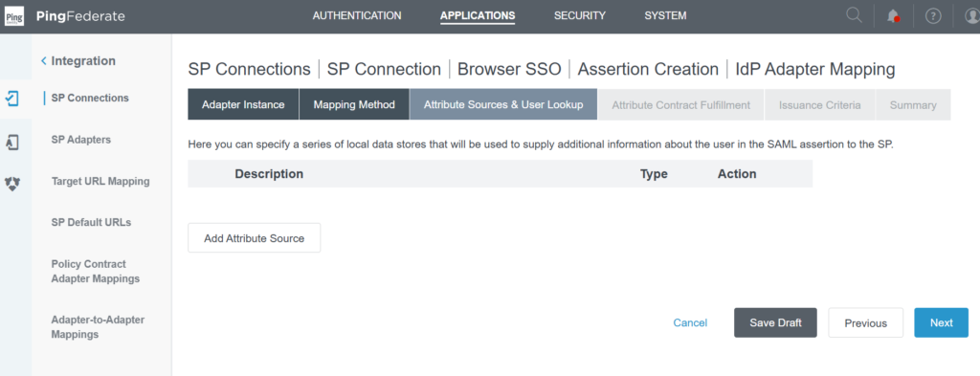The height and width of the screenshot is (376, 980).
Task: Click the Ping Identity logo icon
Action: 14,15
